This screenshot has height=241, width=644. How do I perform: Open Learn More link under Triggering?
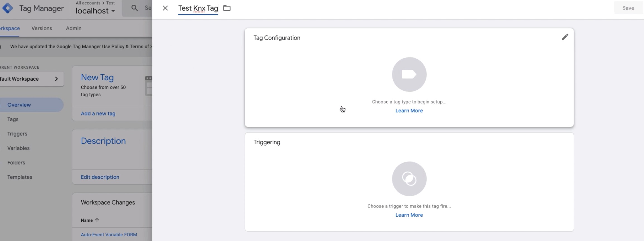pos(409,215)
